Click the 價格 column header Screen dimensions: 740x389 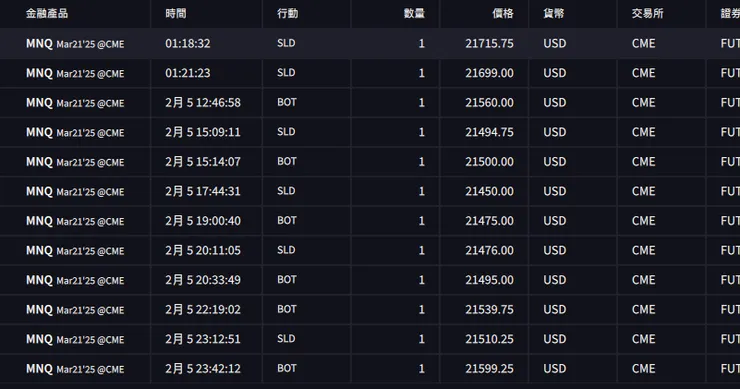[503, 14]
